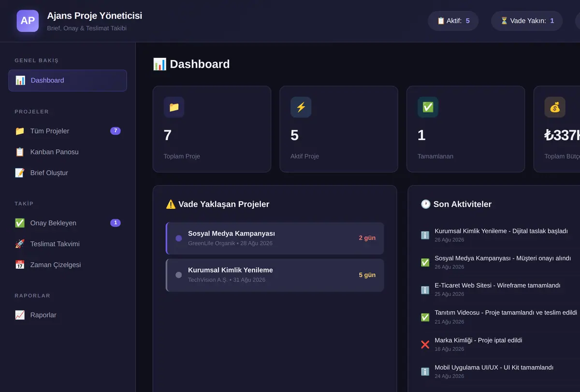Click the lightning icon on Aktif Proje card

(301, 107)
